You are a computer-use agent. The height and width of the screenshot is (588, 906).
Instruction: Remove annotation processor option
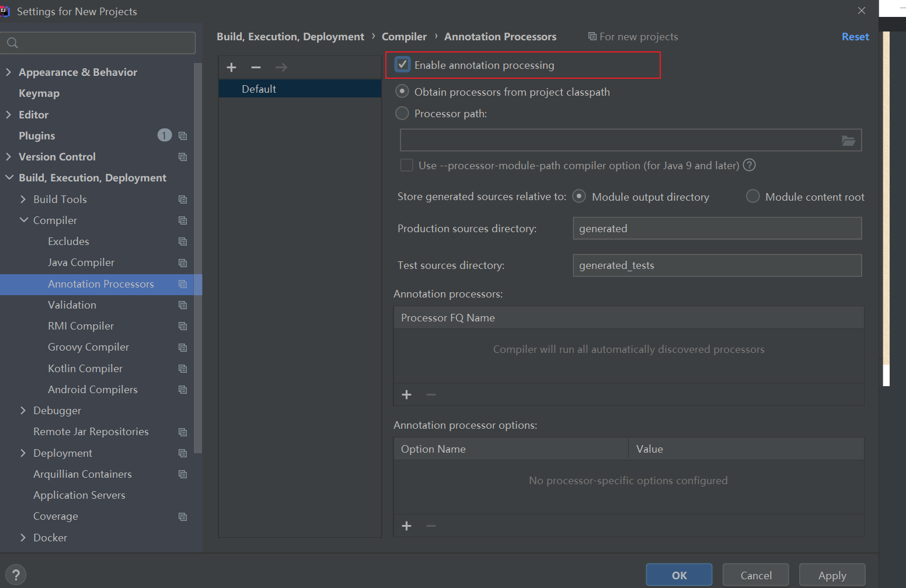(x=431, y=526)
